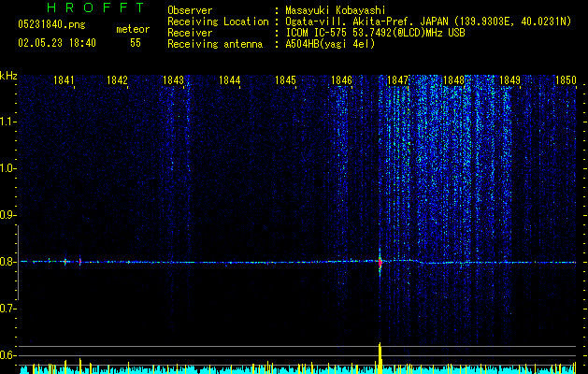Click receiver text ICOM IC-575 53.7492
588x374 pixels.
(375, 33)
